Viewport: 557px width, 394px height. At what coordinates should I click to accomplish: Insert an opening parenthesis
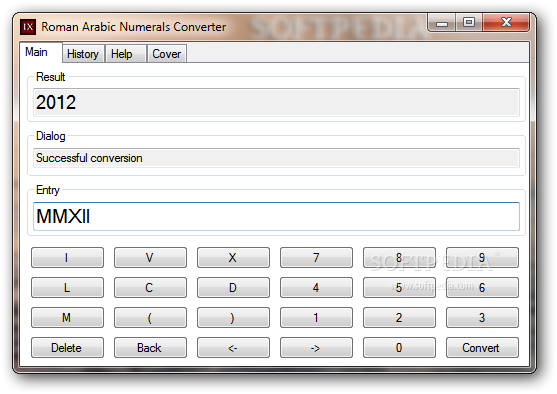(150, 318)
